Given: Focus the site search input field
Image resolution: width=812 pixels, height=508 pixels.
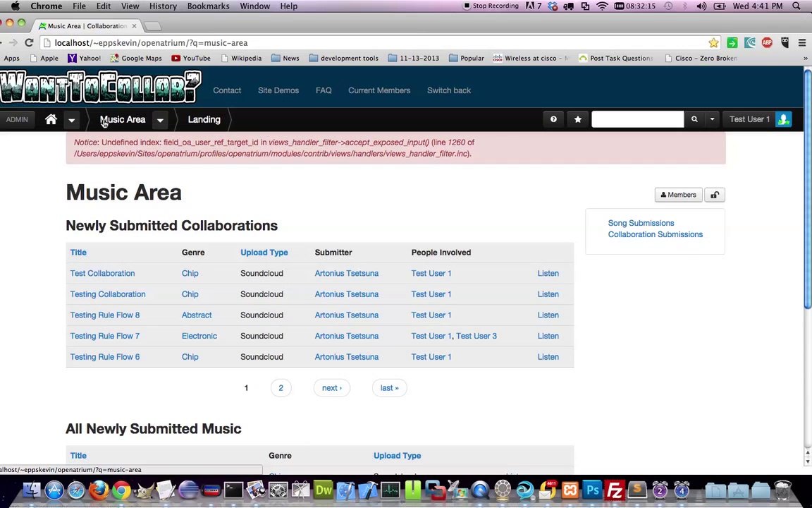Looking at the screenshot, I should coord(637,119).
